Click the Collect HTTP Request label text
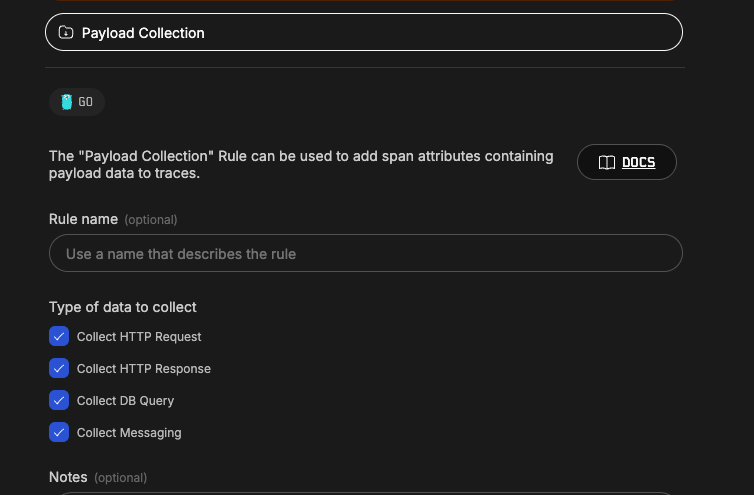The height and width of the screenshot is (495, 754). (139, 337)
